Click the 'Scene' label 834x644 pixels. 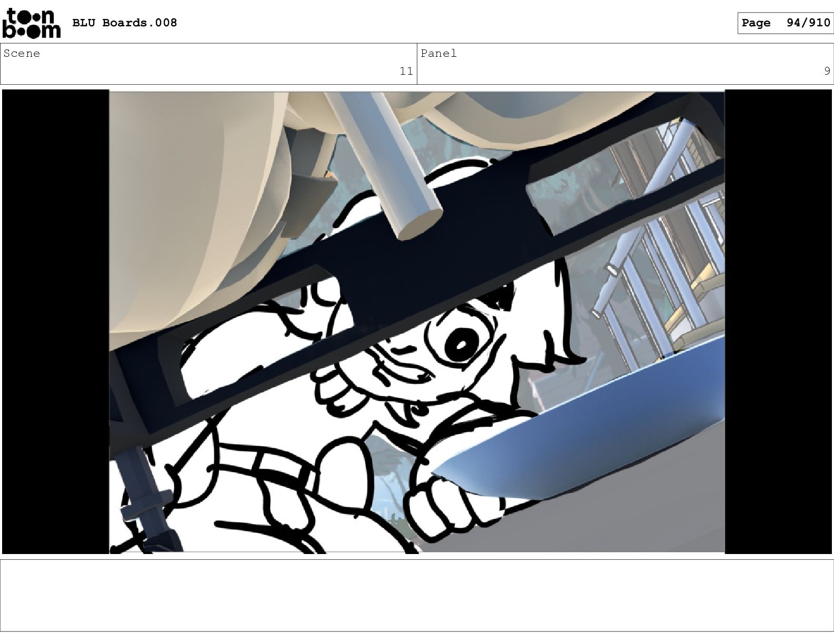pyautogui.click(x=22, y=53)
